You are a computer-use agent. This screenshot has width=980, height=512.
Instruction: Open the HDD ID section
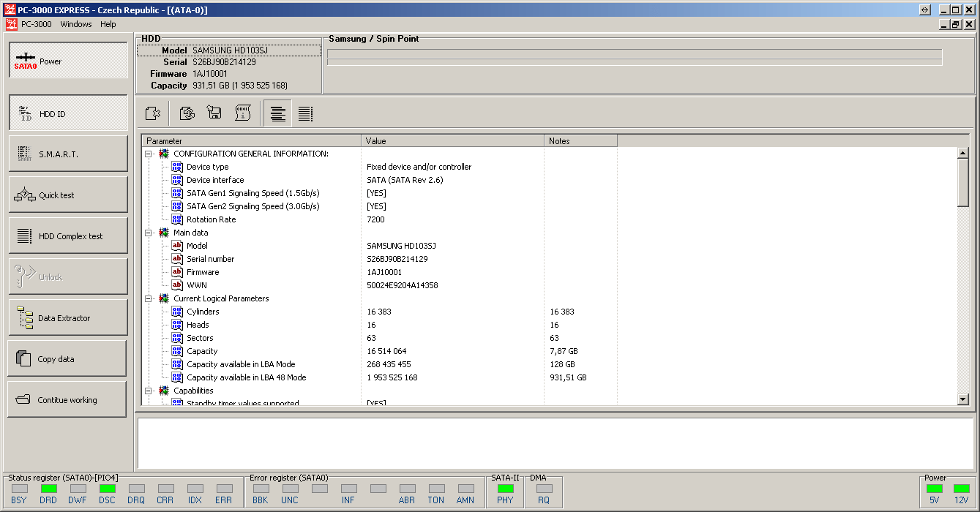point(68,113)
